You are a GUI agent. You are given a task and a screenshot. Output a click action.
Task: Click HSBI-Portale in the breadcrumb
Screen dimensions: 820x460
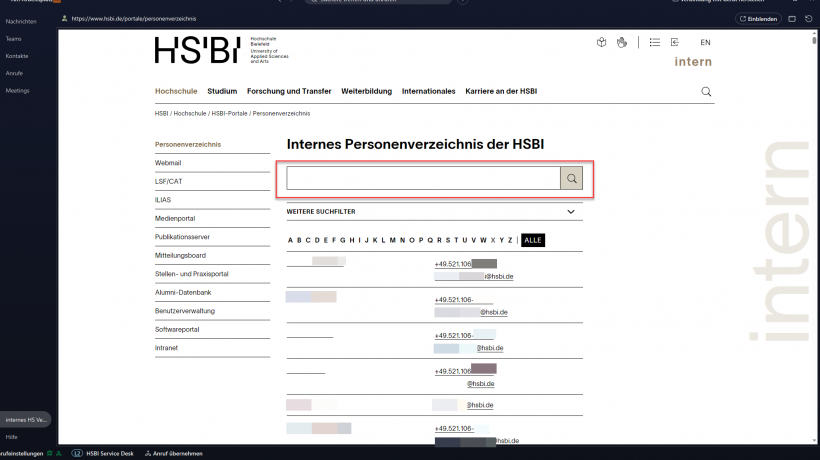(x=229, y=113)
